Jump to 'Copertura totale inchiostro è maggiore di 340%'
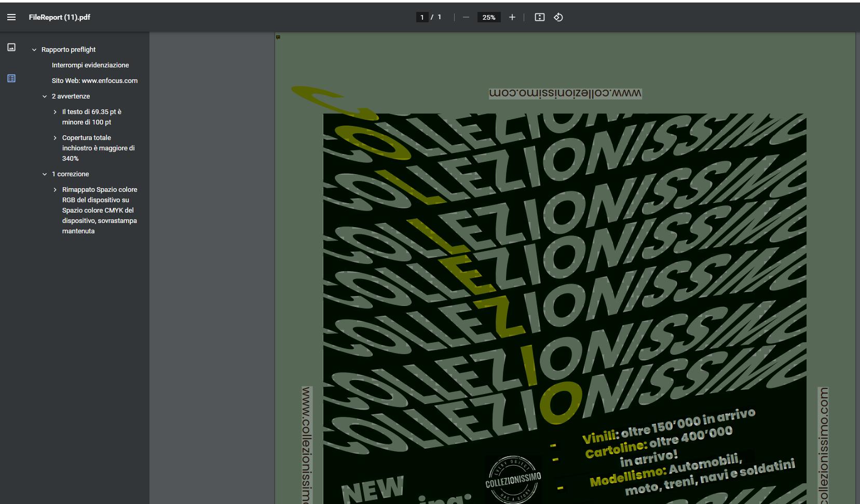Screen dimensions: 860x504 (x=99, y=148)
